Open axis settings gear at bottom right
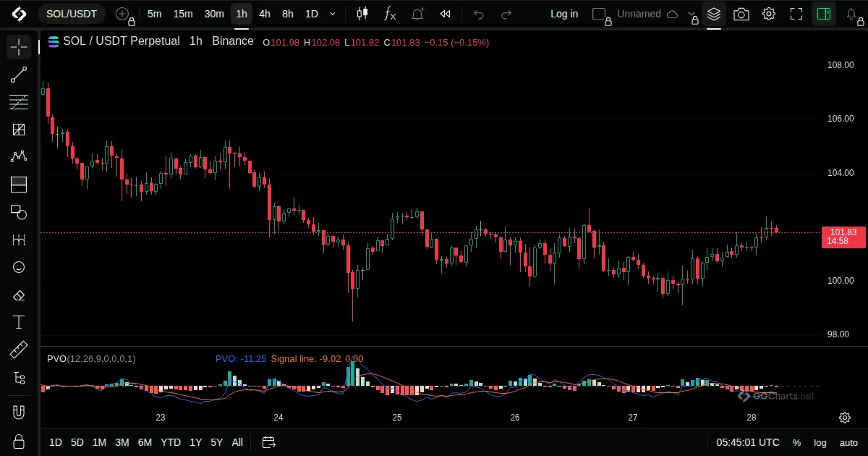The image size is (868, 456). click(x=844, y=418)
